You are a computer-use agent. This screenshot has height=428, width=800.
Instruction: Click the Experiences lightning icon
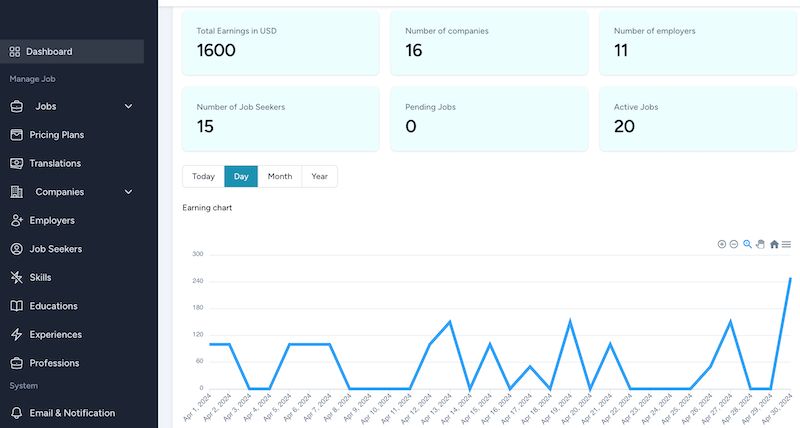tap(16, 335)
